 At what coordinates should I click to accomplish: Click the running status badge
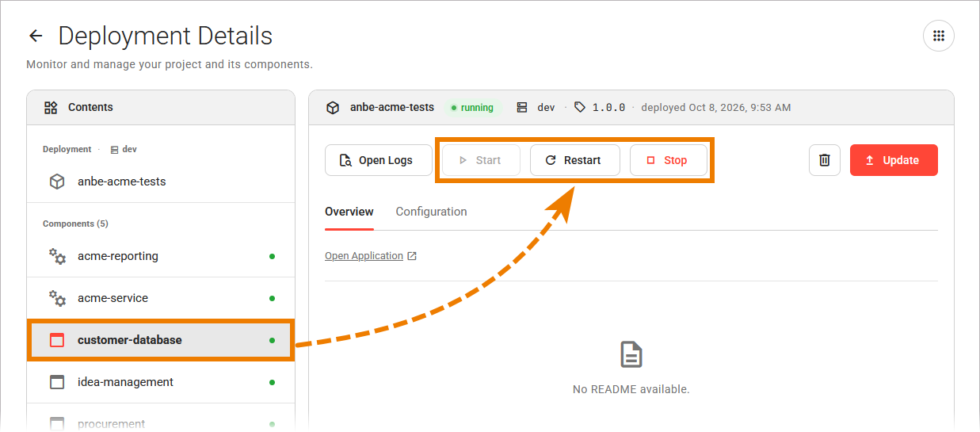(472, 108)
